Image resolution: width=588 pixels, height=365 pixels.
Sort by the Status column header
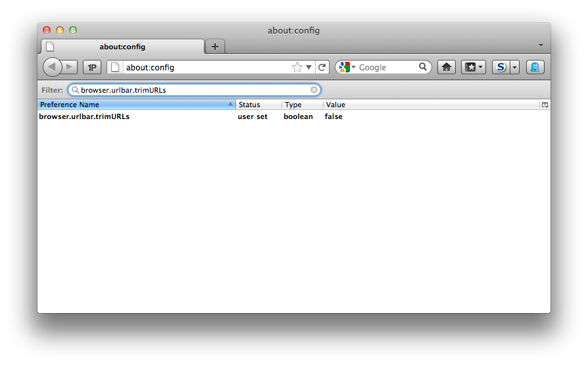[x=258, y=105]
